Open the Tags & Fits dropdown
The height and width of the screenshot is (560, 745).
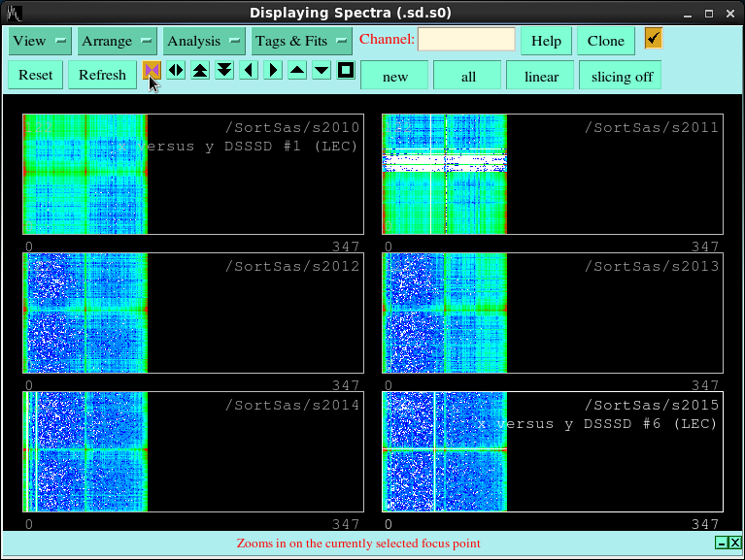(302, 41)
